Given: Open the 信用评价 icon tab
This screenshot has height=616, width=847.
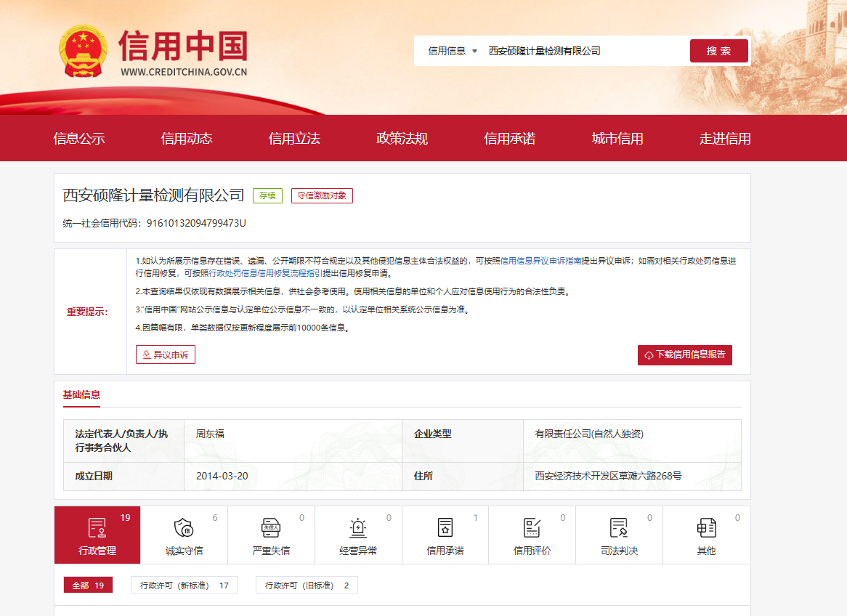Looking at the screenshot, I should click(532, 528).
